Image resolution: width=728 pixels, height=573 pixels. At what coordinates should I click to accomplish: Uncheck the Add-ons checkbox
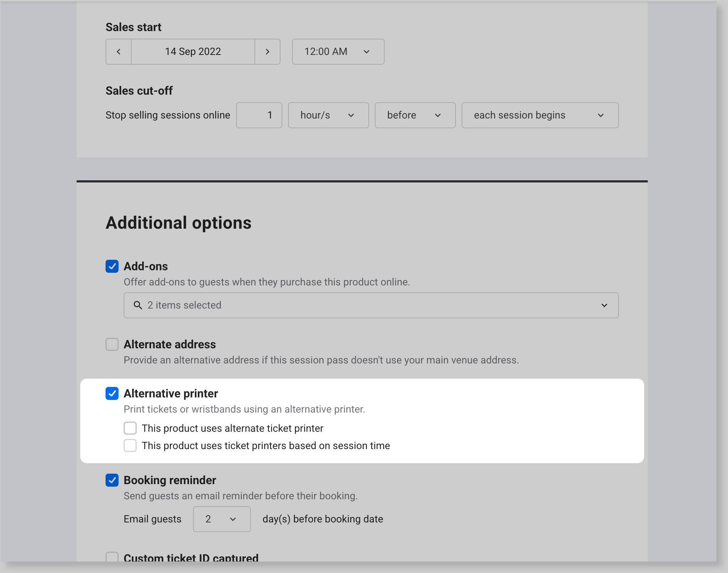[112, 266]
